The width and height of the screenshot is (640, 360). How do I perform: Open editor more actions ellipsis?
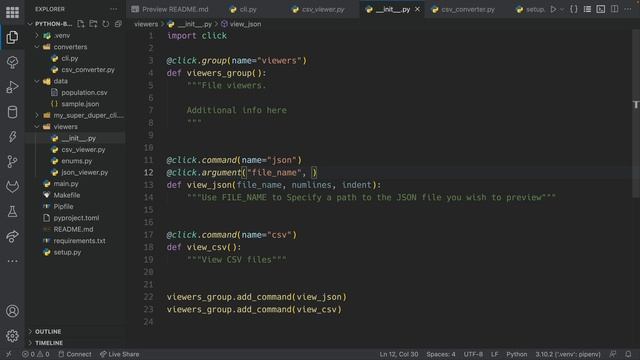(x=628, y=9)
